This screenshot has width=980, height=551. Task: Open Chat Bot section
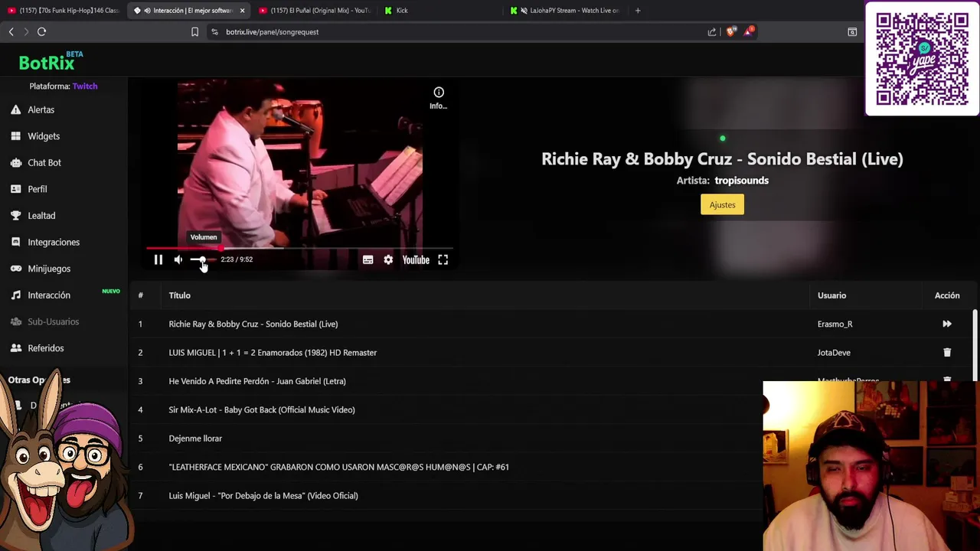point(44,162)
